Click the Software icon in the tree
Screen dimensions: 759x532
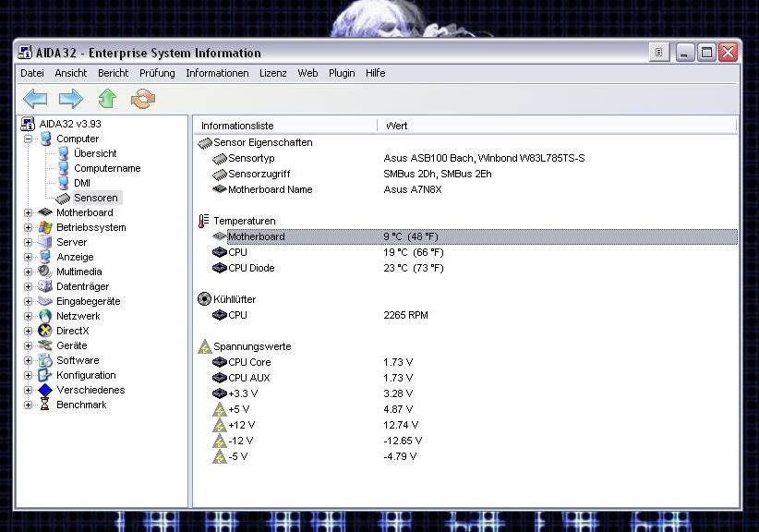[45, 360]
